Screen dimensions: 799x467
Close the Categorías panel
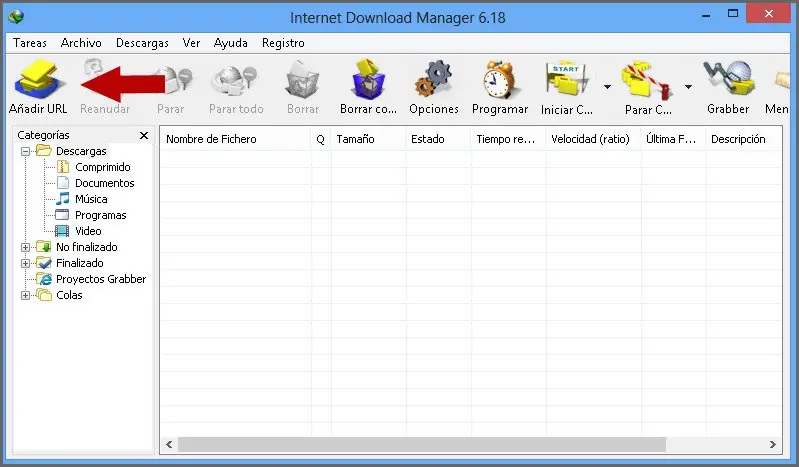click(x=144, y=135)
